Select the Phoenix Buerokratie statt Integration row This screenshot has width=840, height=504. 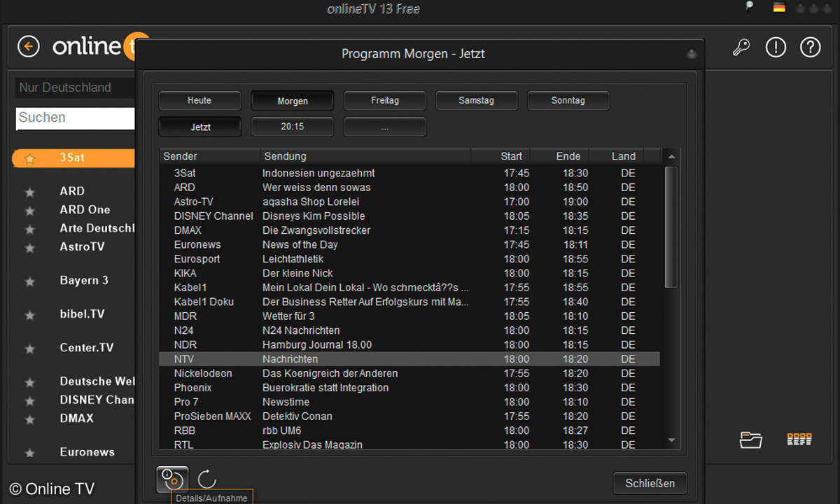pyautogui.click(x=409, y=387)
